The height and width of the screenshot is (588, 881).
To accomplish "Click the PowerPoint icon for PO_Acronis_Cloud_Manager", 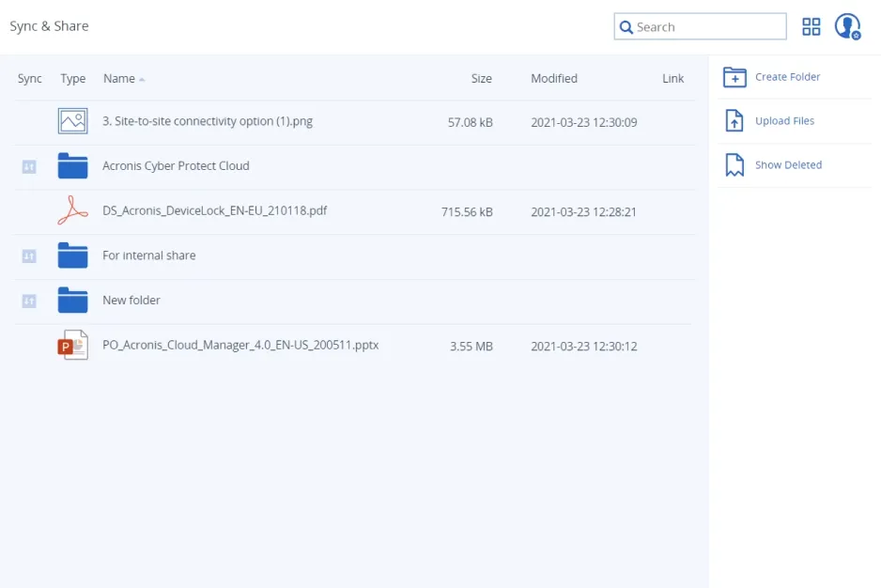I will click(72, 346).
